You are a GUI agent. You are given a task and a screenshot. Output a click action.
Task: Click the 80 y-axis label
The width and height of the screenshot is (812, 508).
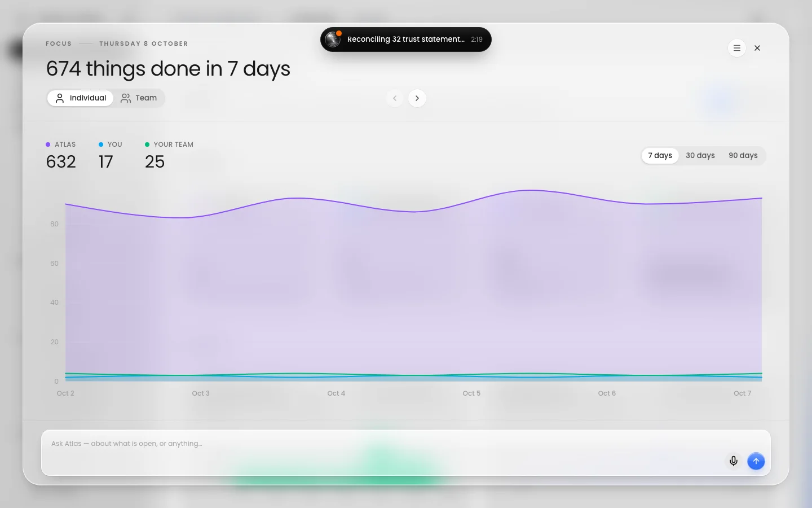click(x=54, y=224)
